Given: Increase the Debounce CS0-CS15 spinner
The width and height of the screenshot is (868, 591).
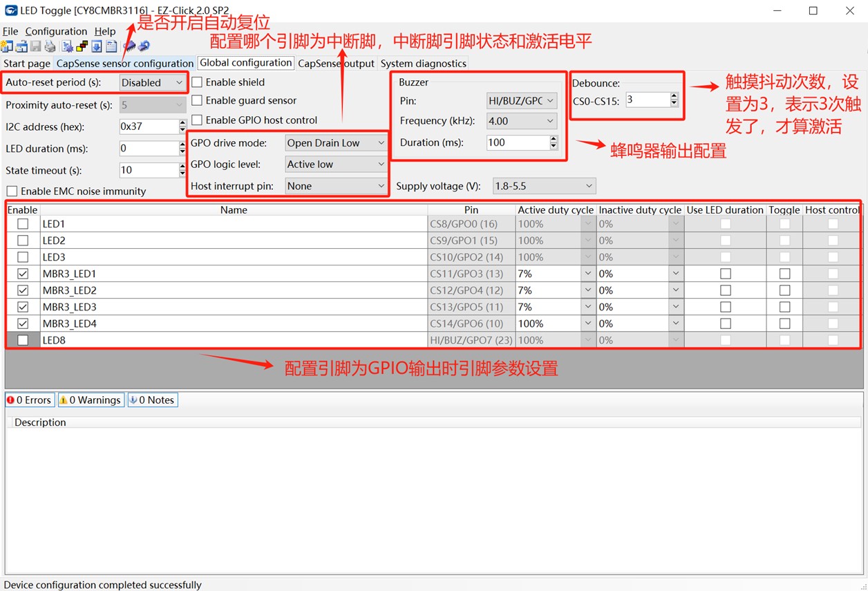Looking at the screenshot, I should 674,97.
